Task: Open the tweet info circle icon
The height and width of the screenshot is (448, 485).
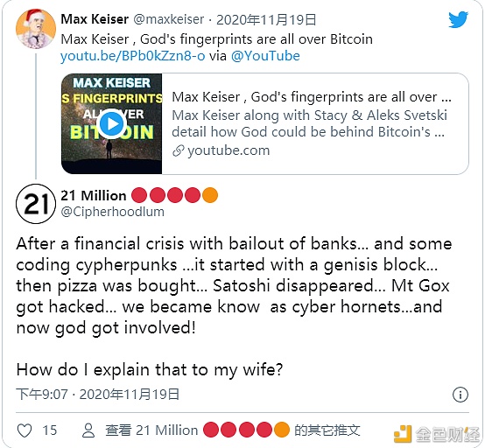Action: tap(460, 395)
